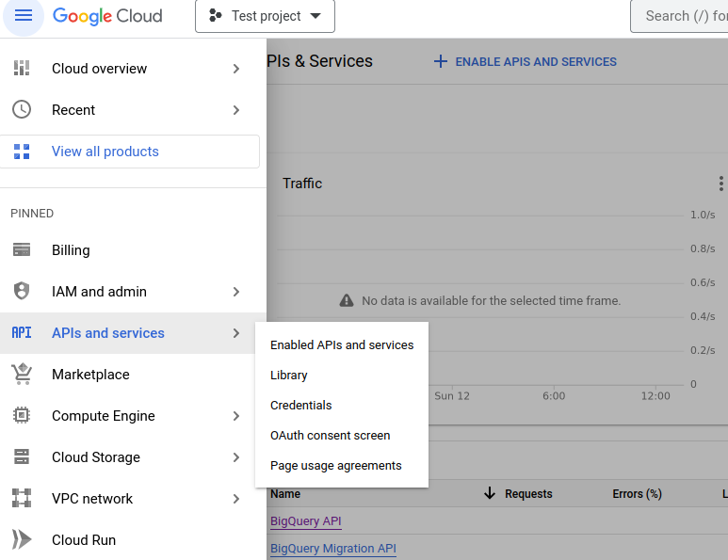Open Recent in the sidebar
The image size is (728, 560).
(133, 110)
